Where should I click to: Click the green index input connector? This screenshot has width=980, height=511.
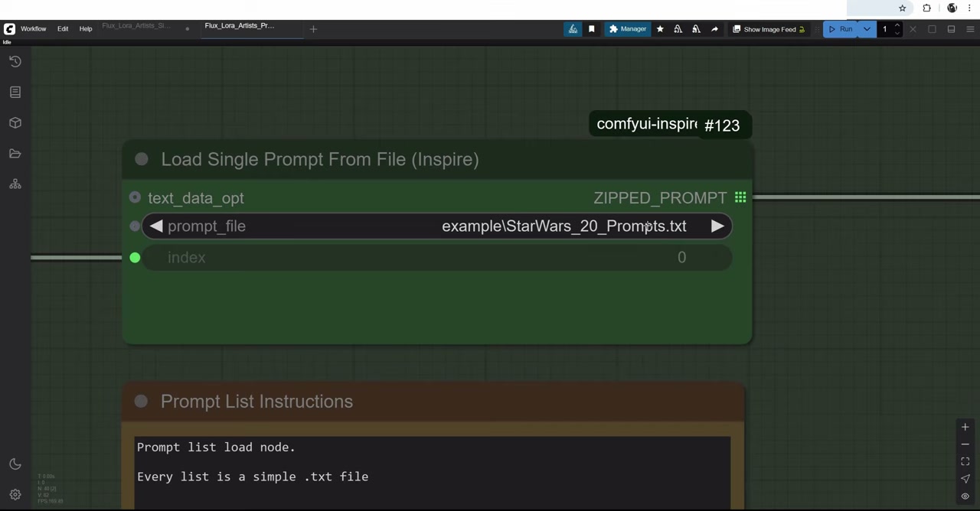[135, 258]
